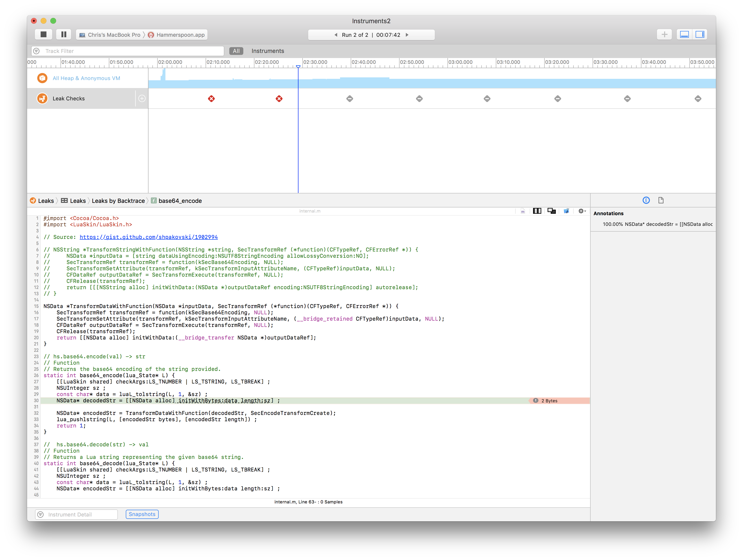The image size is (743, 560).
Task: Select the last gray leak check marker
Action: (x=698, y=99)
